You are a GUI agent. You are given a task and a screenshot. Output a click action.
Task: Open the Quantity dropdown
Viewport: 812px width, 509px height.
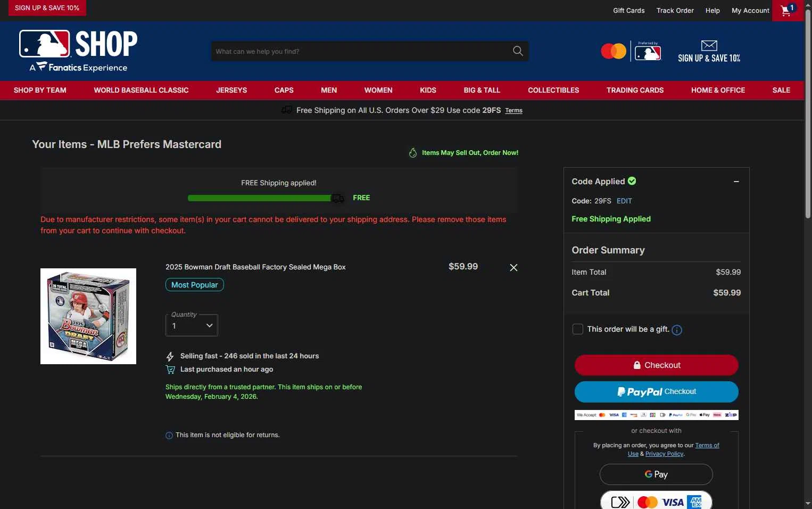tap(192, 325)
